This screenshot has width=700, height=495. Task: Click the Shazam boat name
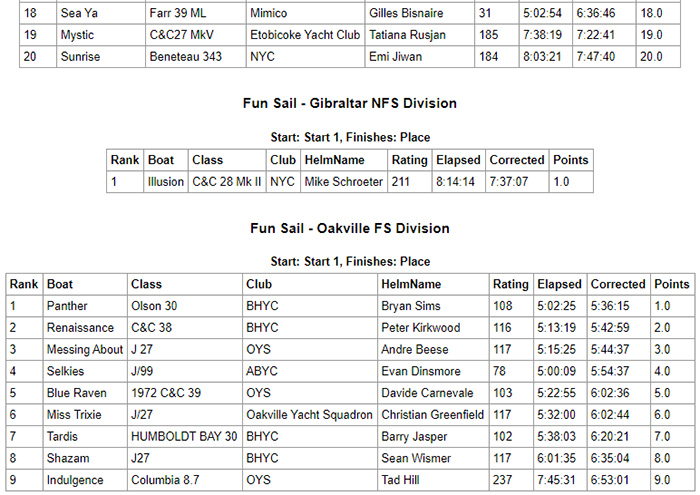coord(69,458)
